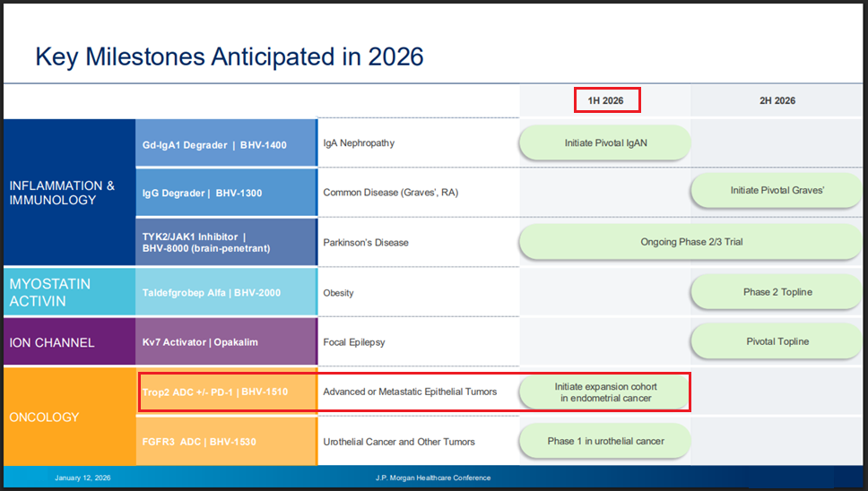Select the endometrial cancer expansion cohort milestone
Viewport: 868px width, 491px height.
[605, 392]
